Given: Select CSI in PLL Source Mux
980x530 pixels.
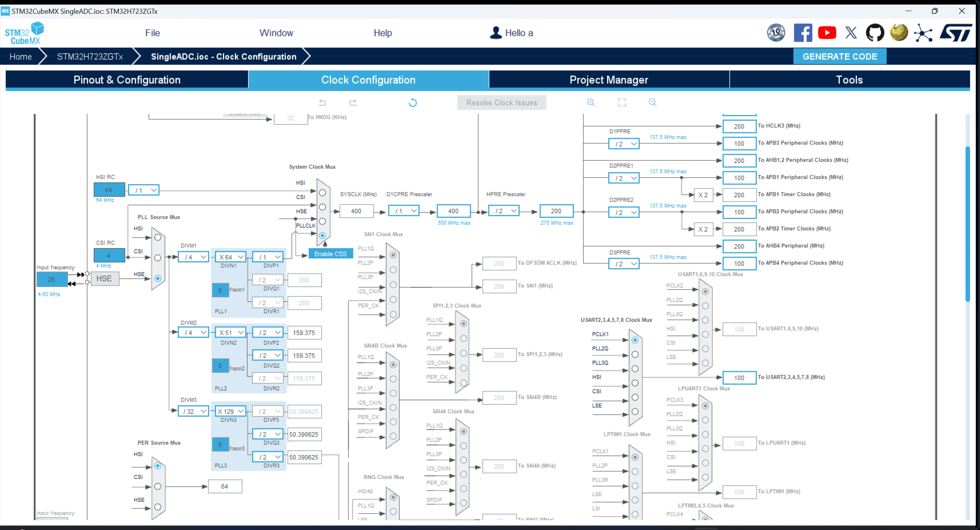Looking at the screenshot, I should pos(158,258).
